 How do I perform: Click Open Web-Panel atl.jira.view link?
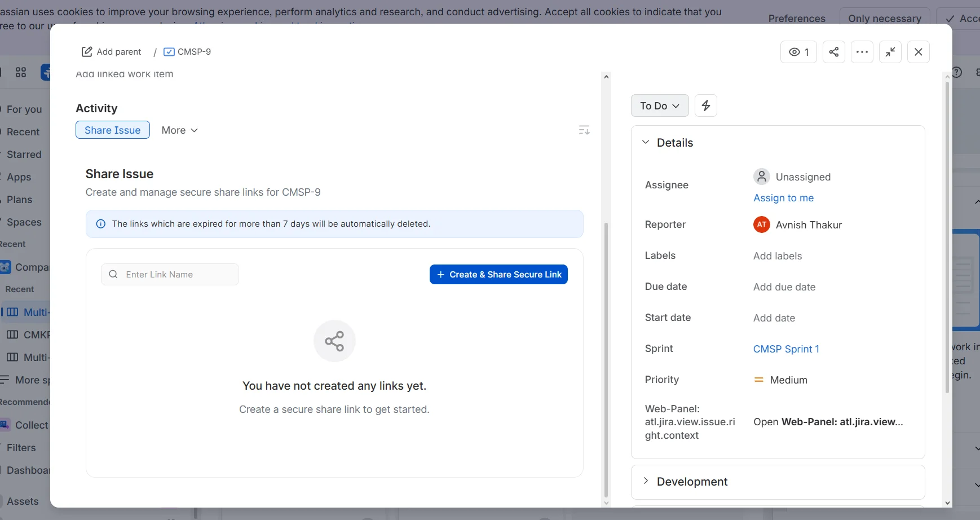point(828,422)
